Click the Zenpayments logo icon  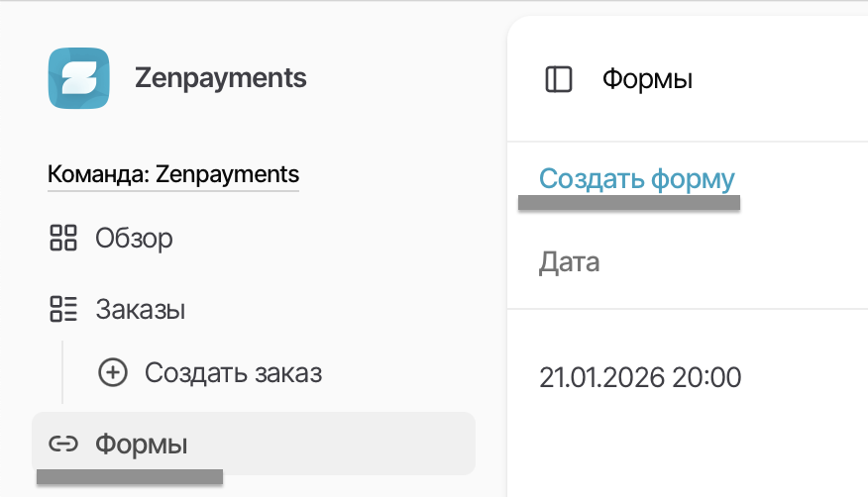pyautogui.click(x=78, y=78)
